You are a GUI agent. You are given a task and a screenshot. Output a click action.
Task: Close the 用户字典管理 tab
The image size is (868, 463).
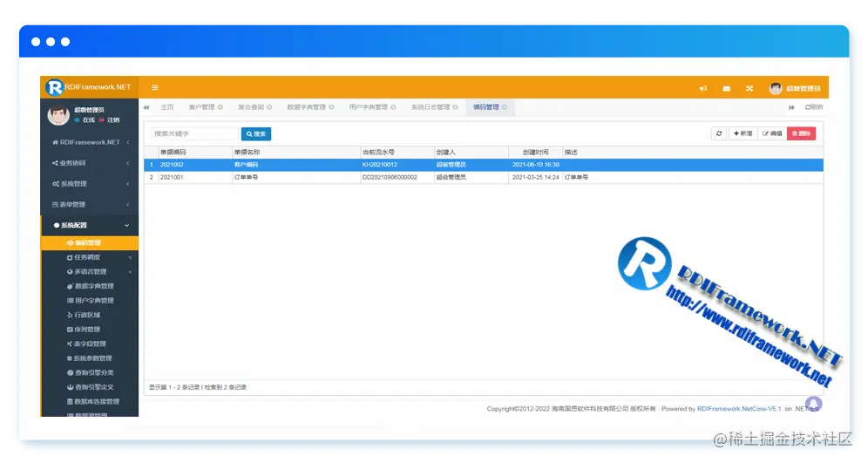(394, 107)
